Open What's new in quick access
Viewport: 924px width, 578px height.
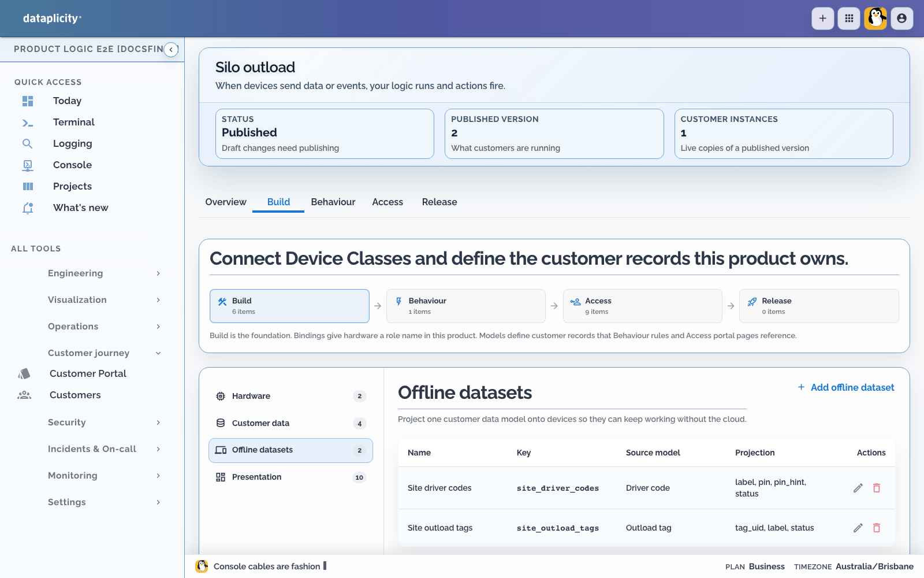point(81,208)
